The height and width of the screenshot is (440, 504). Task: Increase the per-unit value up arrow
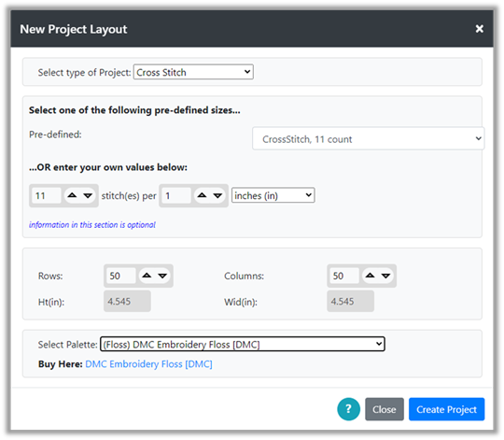tap(202, 195)
